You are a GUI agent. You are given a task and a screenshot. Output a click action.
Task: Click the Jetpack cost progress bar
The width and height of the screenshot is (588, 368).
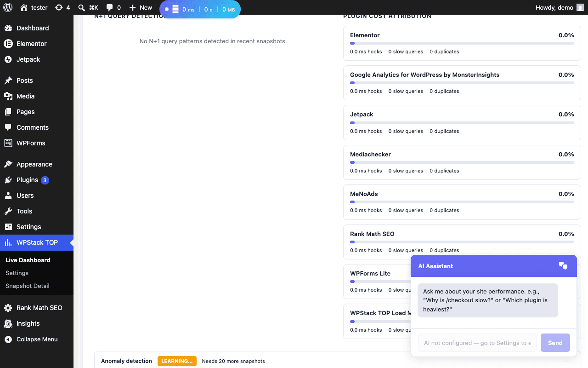tap(462, 123)
